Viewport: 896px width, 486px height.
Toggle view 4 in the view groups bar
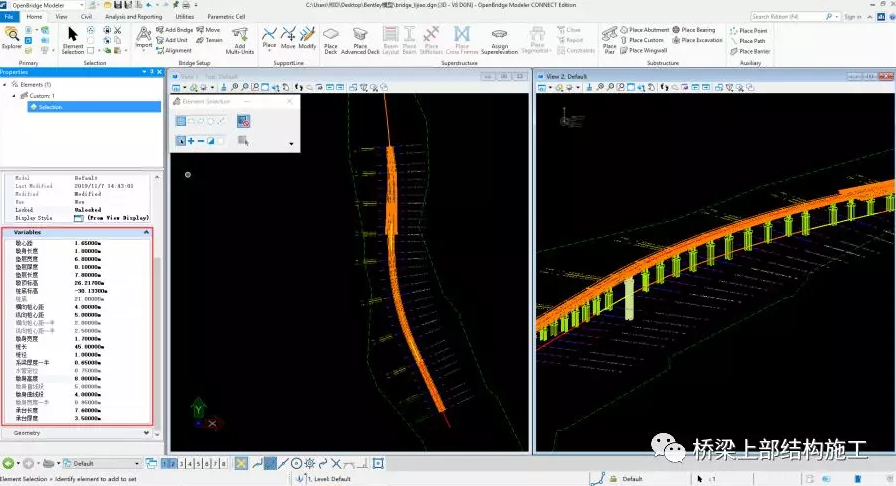tap(190, 464)
